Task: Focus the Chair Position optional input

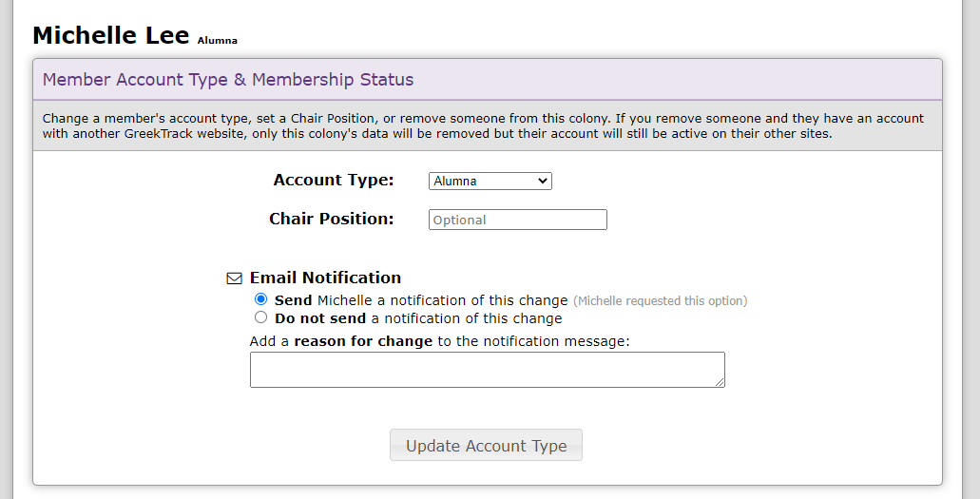Action: (518, 220)
